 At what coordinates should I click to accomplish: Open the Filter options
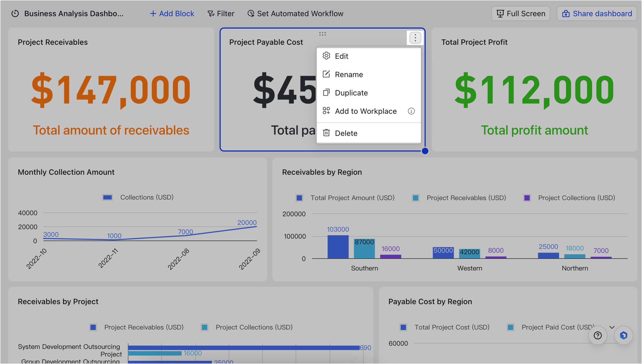click(x=221, y=13)
